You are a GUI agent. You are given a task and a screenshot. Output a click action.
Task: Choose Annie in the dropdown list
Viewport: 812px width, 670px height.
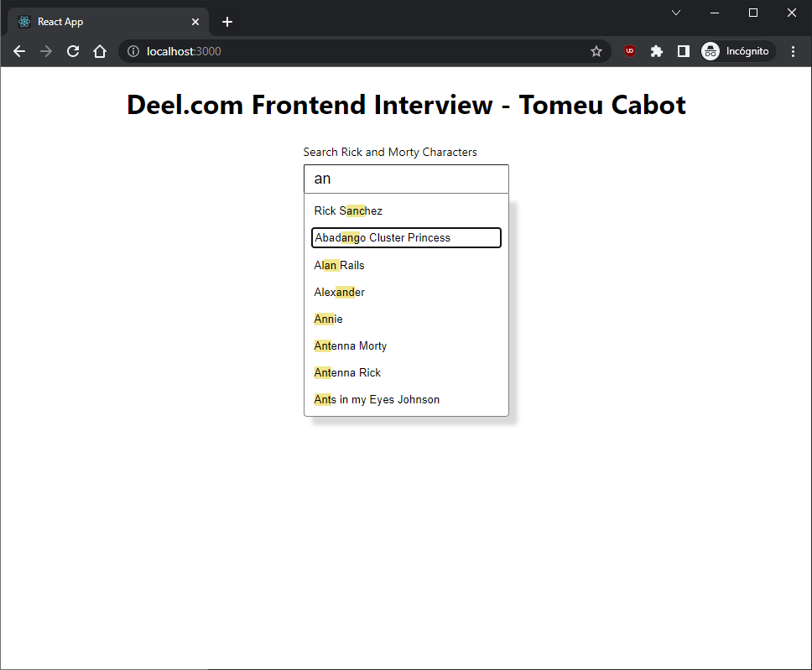click(x=406, y=319)
